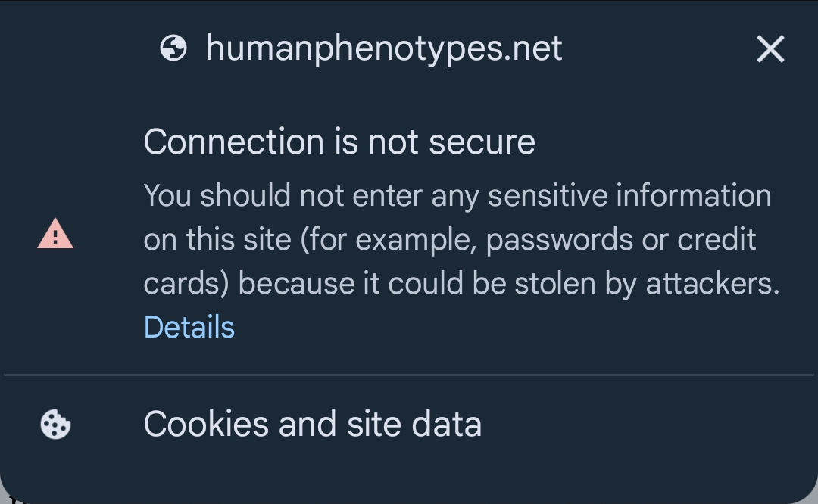Dismiss the security warning with the X
The image size is (818, 504).
click(x=770, y=48)
